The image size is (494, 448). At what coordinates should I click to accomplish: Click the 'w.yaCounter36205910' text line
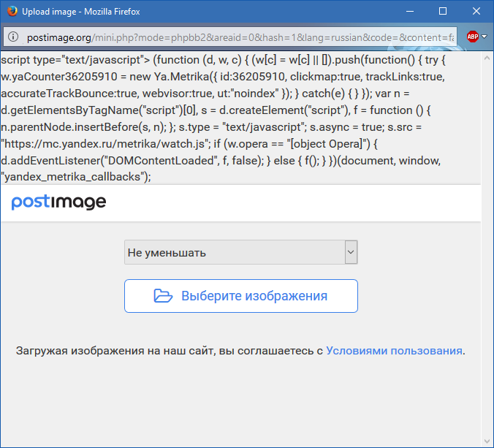tap(223, 77)
